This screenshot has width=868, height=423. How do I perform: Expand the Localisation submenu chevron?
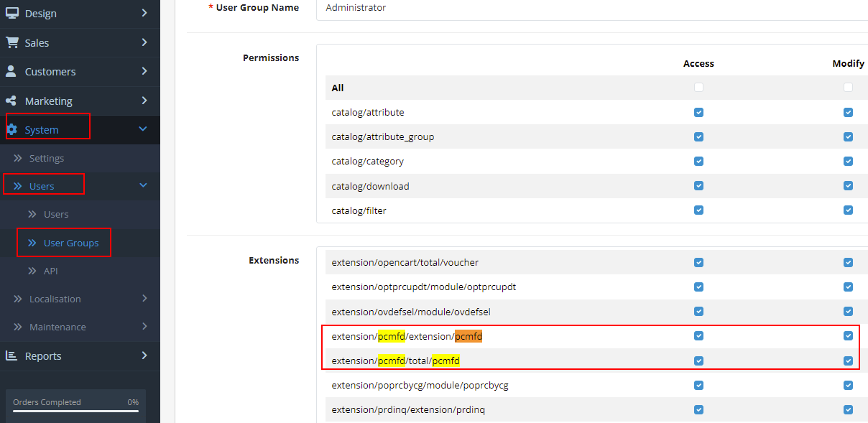[144, 299]
